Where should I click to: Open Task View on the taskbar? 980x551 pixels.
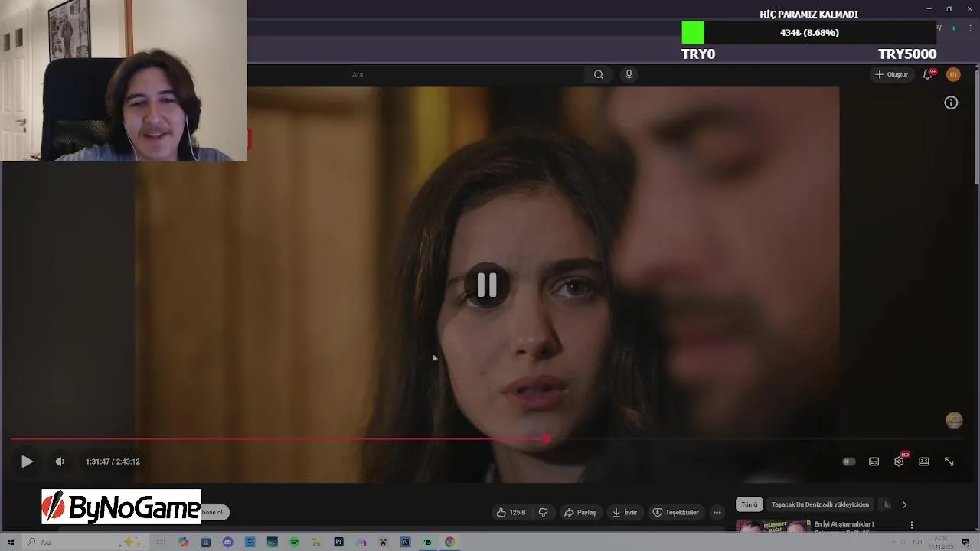pyautogui.click(x=161, y=542)
